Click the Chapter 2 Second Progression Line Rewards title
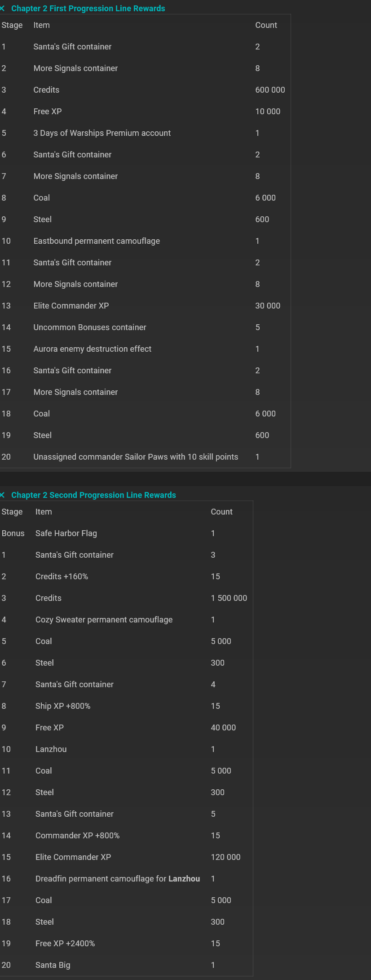This screenshot has height=980, width=371. pyautogui.click(x=93, y=495)
